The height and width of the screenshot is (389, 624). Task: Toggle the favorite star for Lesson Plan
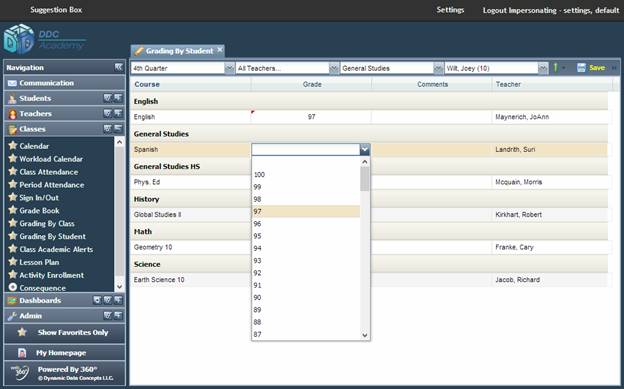[13, 262]
